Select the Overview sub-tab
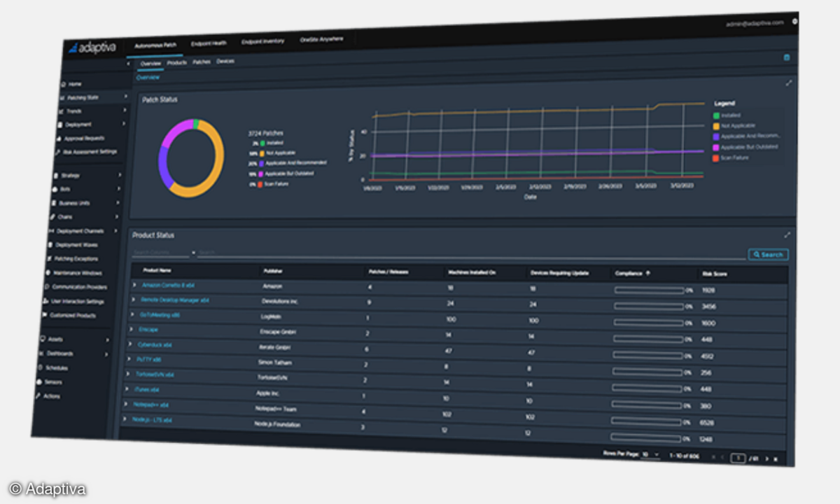840x504 pixels. (x=150, y=64)
